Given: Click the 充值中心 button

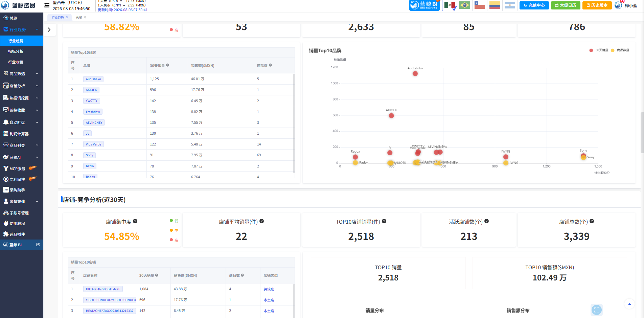Looking at the screenshot, I should 534,5.
